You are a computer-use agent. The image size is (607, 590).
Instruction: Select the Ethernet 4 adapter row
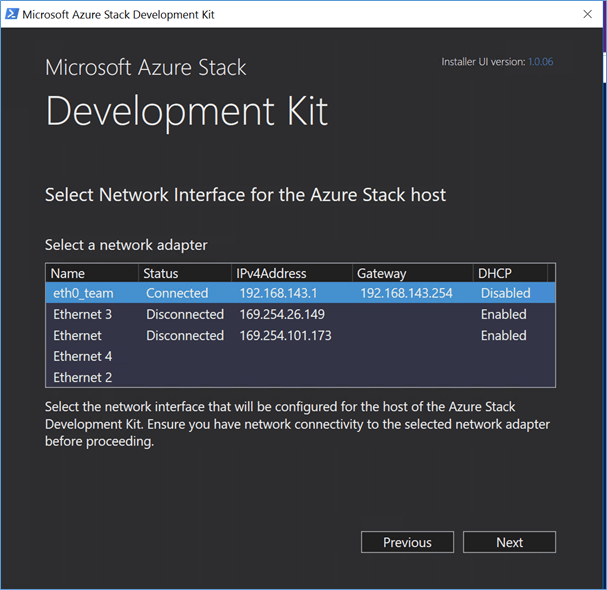(300, 356)
